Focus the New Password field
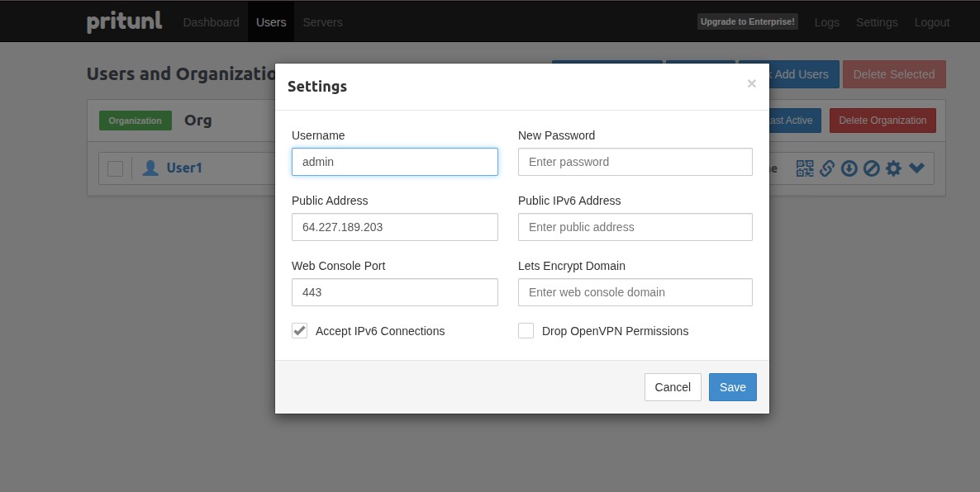Viewport: 980px width, 492px height. [635, 162]
